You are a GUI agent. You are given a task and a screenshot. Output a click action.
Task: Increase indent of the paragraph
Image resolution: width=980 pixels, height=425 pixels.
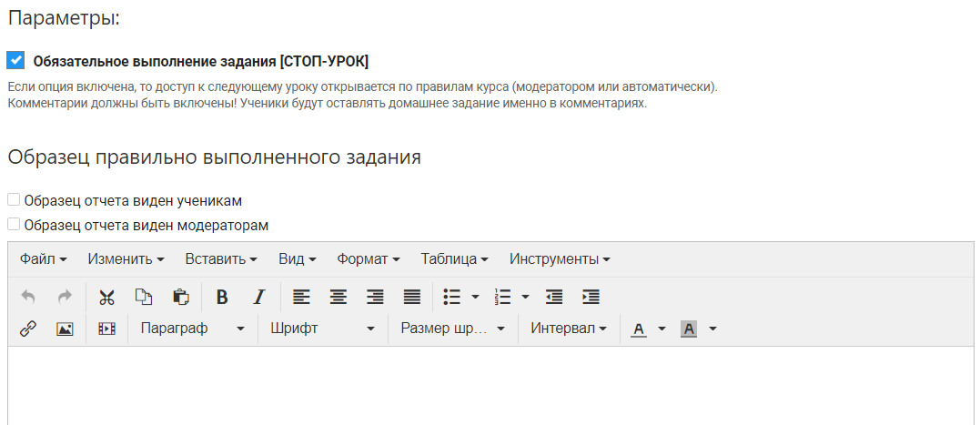pyautogui.click(x=591, y=297)
